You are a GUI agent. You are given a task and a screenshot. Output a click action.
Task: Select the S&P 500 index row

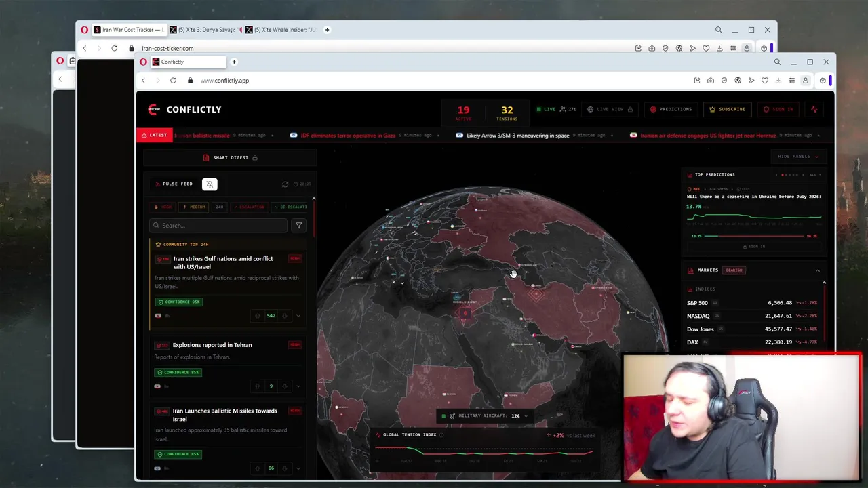coord(752,303)
